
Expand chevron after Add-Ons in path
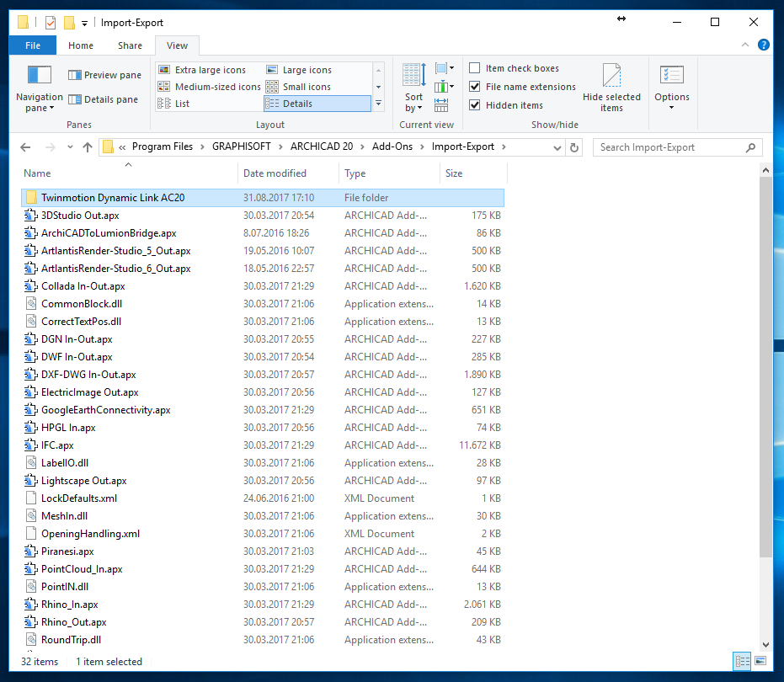click(423, 147)
